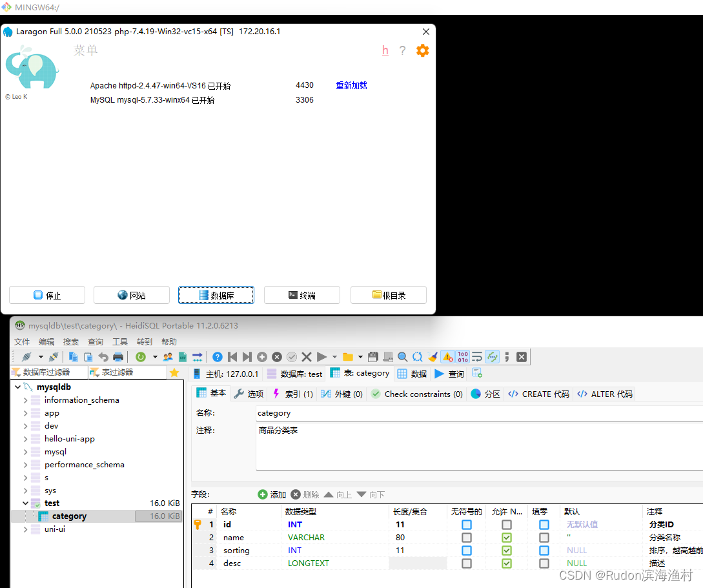
Task: Open the 根目录 root folder button in Laragon
Action: click(x=388, y=295)
